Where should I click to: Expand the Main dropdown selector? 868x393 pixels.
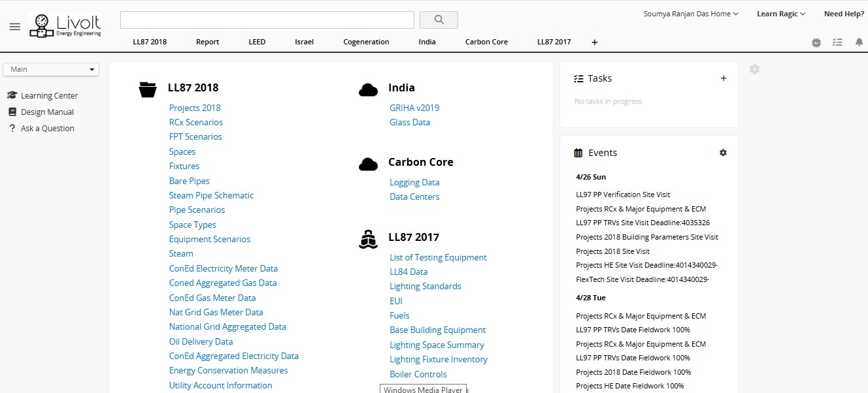pyautogui.click(x=51, y=69)
